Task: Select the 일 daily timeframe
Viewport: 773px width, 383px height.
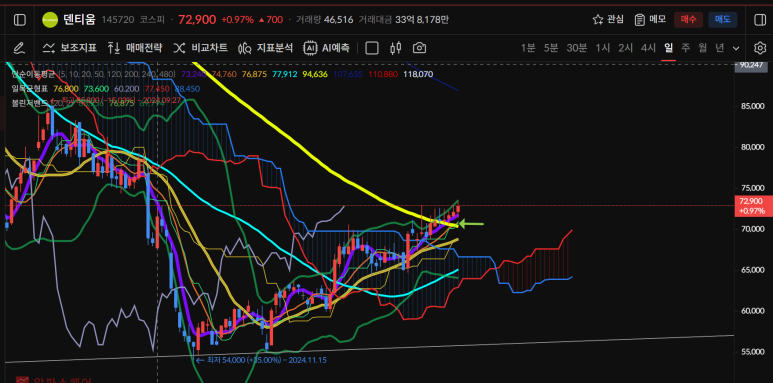Action: tap(668, 48)
